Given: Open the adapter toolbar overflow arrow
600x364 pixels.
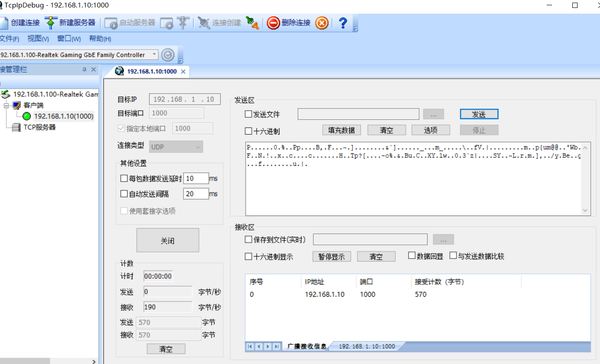Looking at the screenshot, I should coord(180,60).
